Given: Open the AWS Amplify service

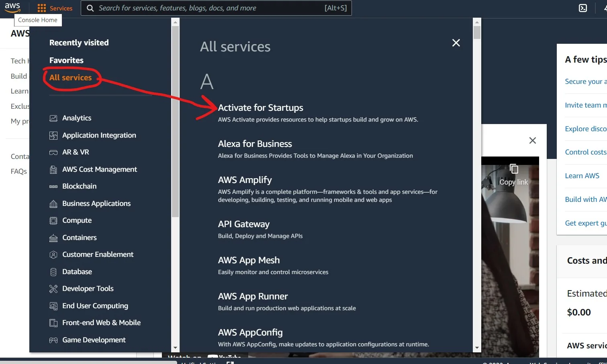Looking at the screenshot, I should tap(245, 180).
